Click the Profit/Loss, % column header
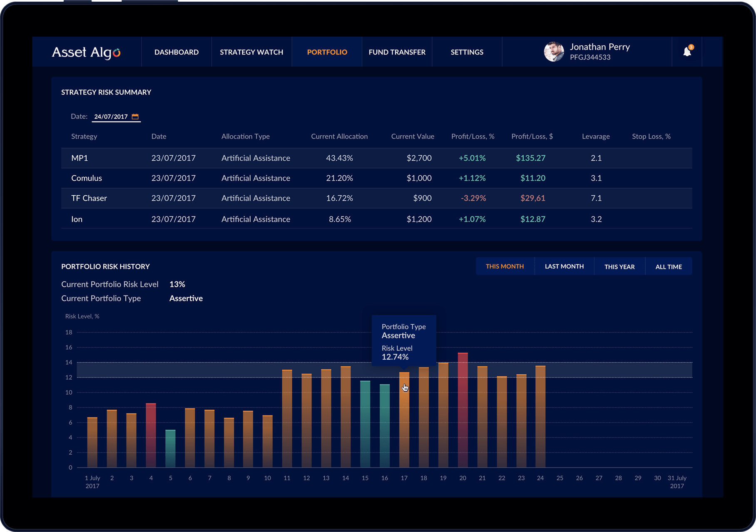Screen dimensions: 756x532 (x=472, y=137)
